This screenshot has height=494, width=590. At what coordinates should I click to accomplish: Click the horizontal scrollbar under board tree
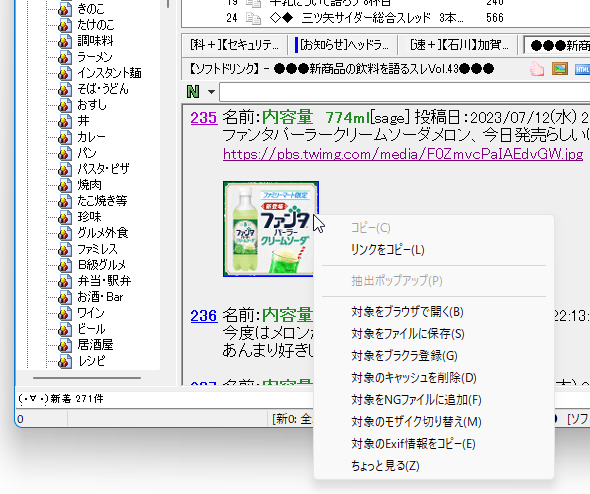click(87, 378)
